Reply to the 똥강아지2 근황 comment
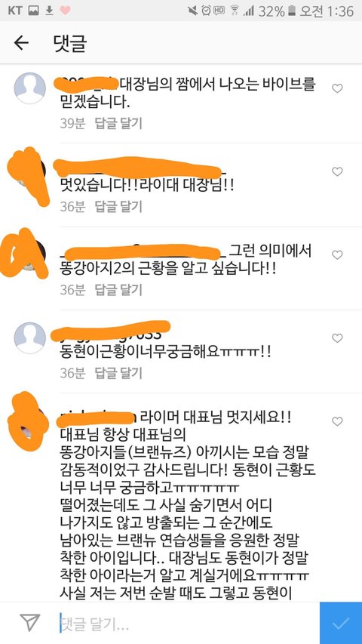Screen dimensions: 362x644 coord(118,290)
